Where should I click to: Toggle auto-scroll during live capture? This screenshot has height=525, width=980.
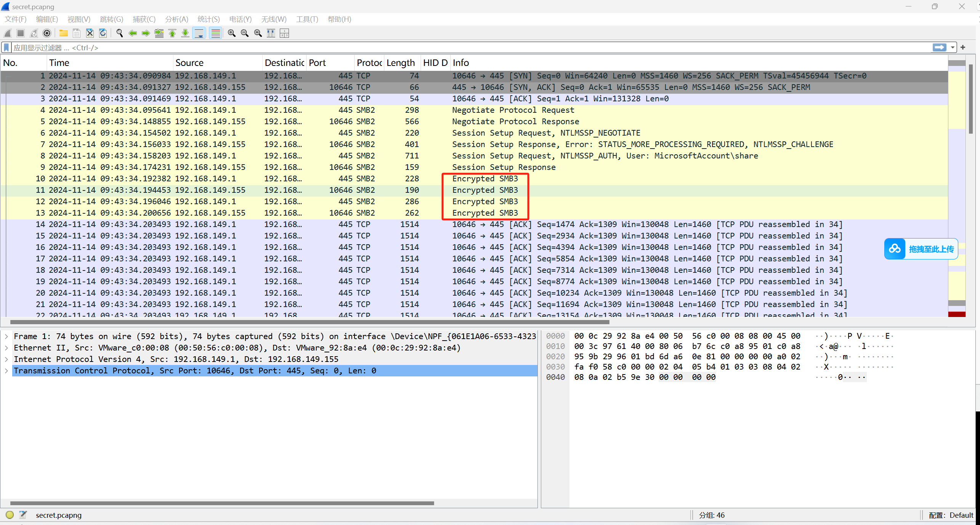pos(199,34)
